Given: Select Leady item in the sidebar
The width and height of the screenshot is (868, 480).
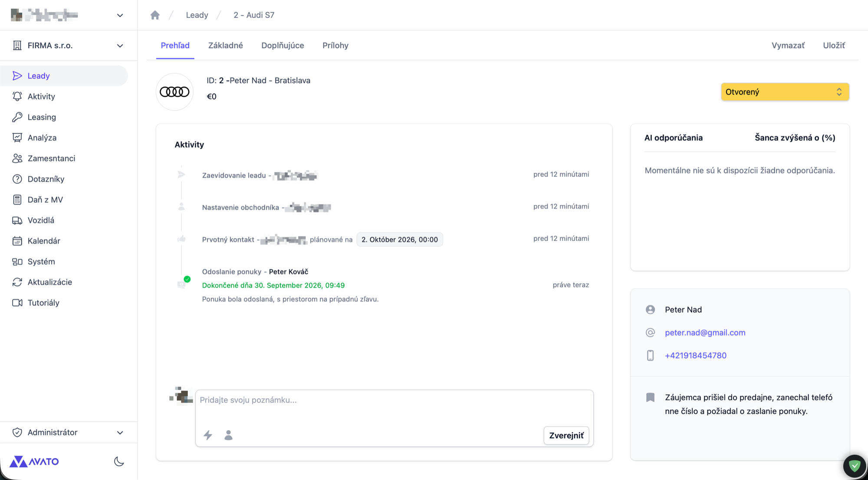Looking at the screenshot, I should point(64,76).
